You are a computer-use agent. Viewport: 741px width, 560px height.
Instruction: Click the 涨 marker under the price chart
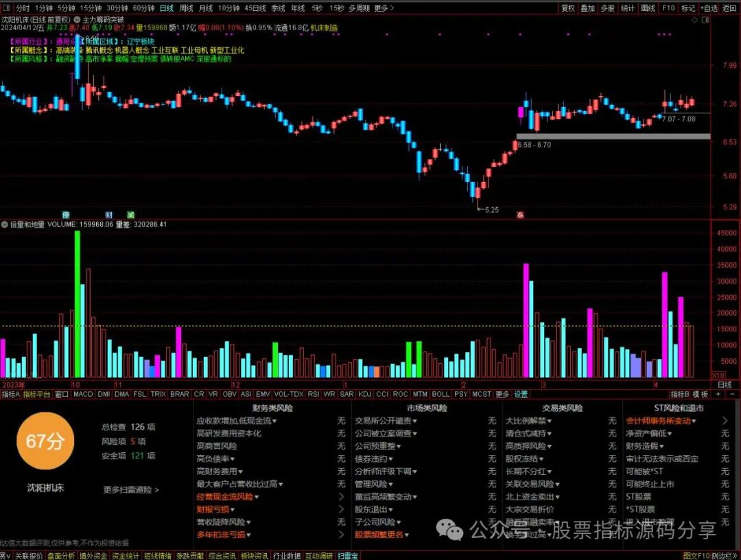520,215
